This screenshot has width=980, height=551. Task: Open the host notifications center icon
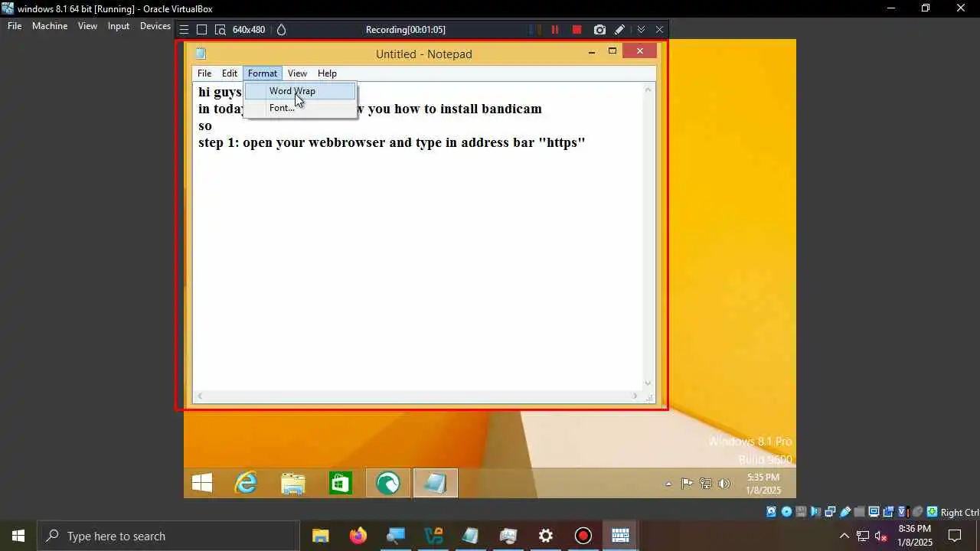pos(955,536)
